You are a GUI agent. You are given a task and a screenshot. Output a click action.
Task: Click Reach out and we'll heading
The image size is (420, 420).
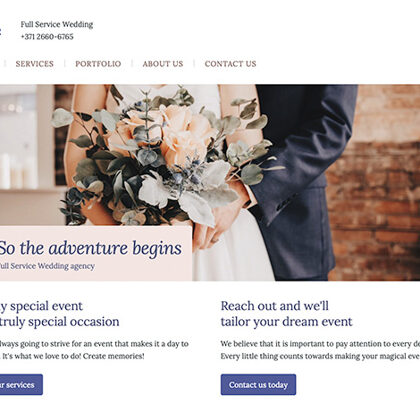pos(275,306)
